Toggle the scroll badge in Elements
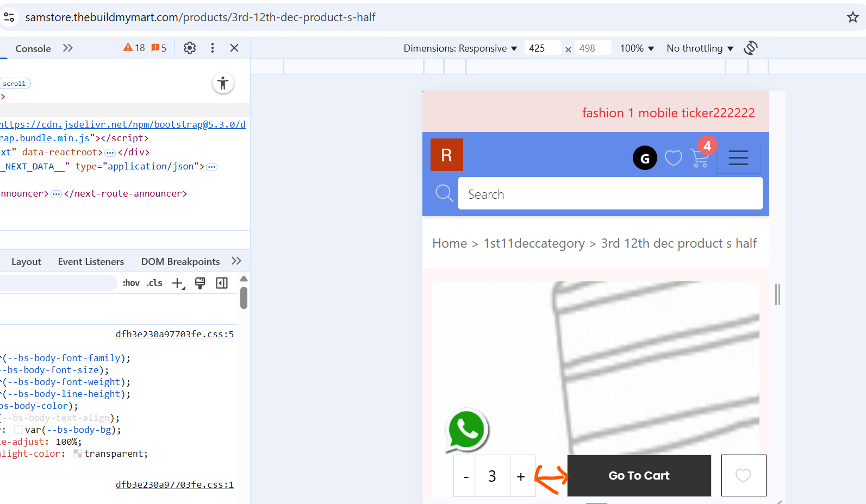 pyautogui.click(x=15, y=84)
